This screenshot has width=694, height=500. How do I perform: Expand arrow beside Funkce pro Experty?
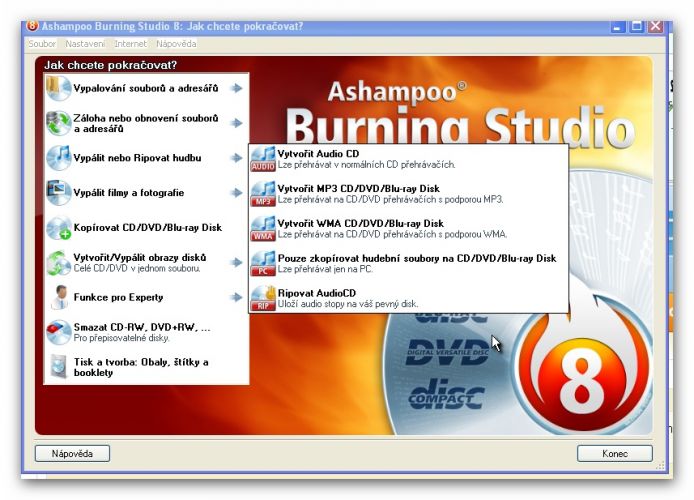click(237, 297)
